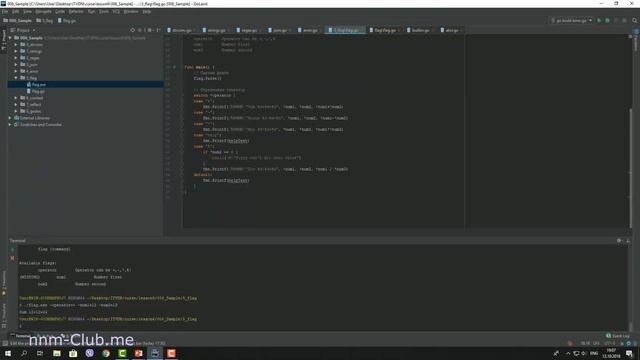Expand the External Libraries node
The height and width of the screenshot is (360, 640).
10,118
